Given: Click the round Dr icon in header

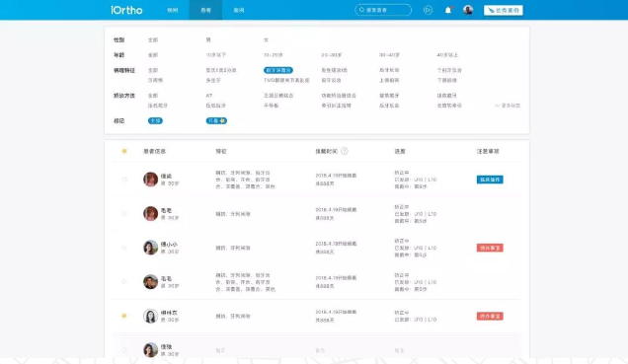Looking at the screenshot, I should point(428,10).
